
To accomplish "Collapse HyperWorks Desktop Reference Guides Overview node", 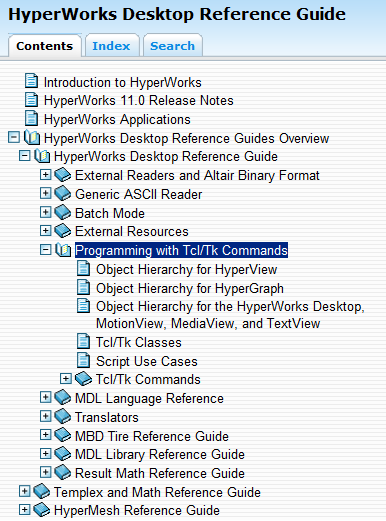I will click(x=14, y=137).
